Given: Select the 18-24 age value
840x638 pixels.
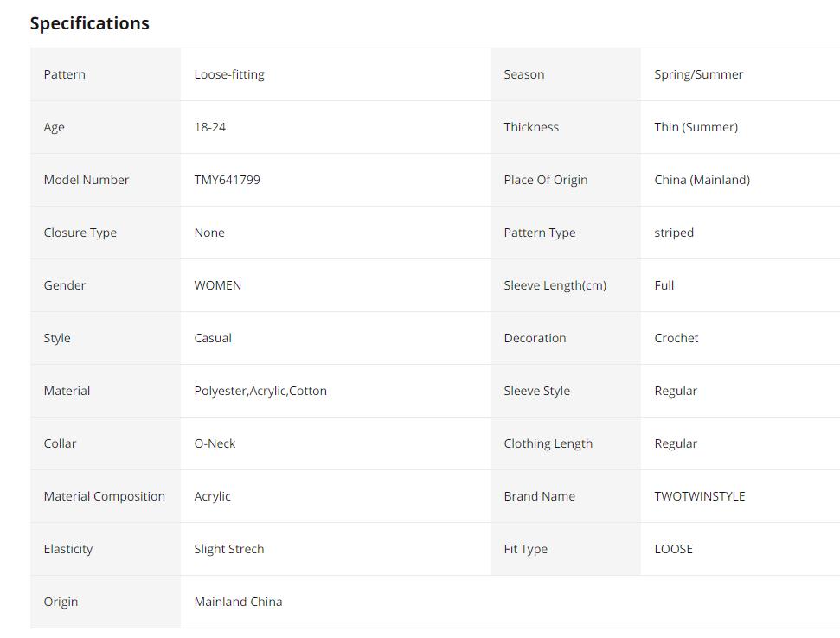Looking at the screenshot, I should click(209, 127).
